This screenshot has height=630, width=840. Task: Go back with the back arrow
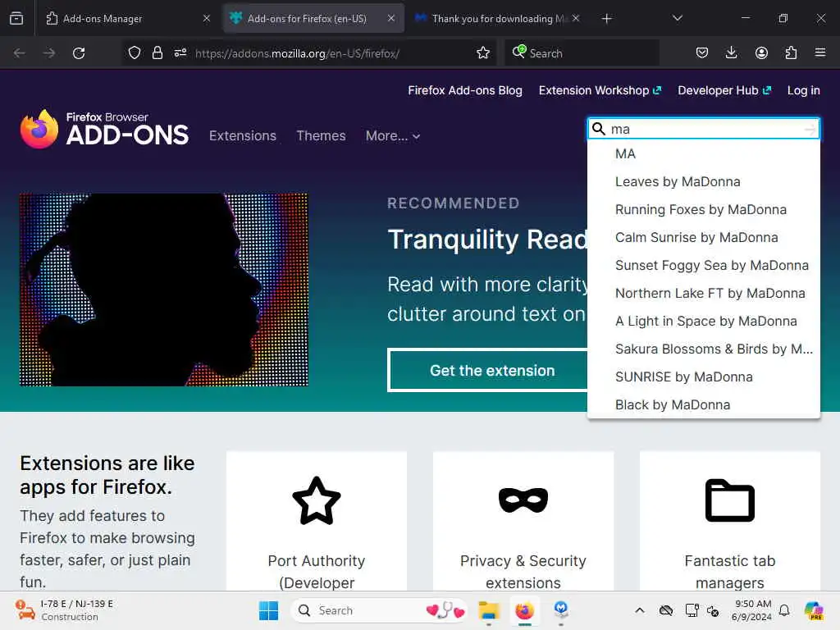pos(20,53)
